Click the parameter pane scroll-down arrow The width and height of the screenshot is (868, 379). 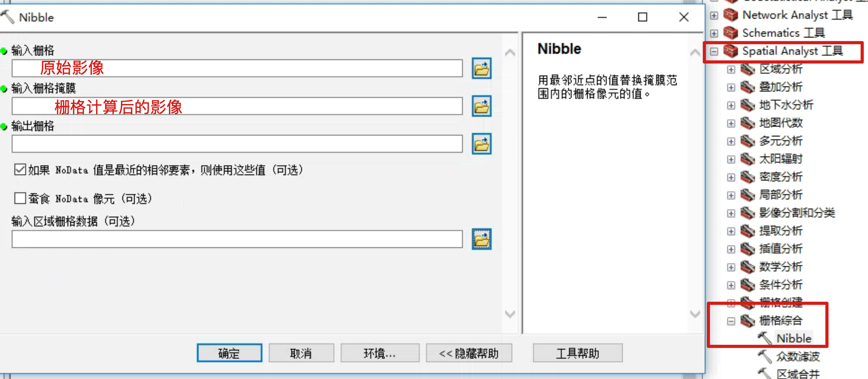coord(510,314)
